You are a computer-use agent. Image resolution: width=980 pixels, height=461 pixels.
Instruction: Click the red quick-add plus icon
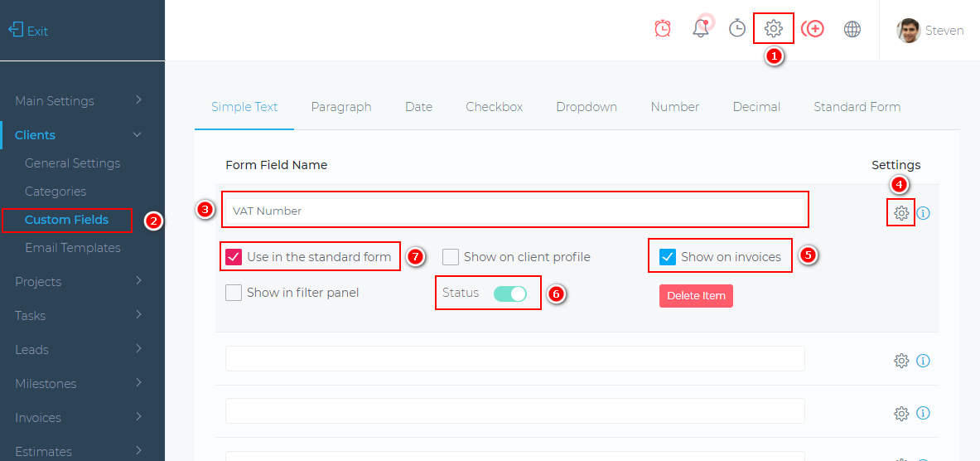813,29
